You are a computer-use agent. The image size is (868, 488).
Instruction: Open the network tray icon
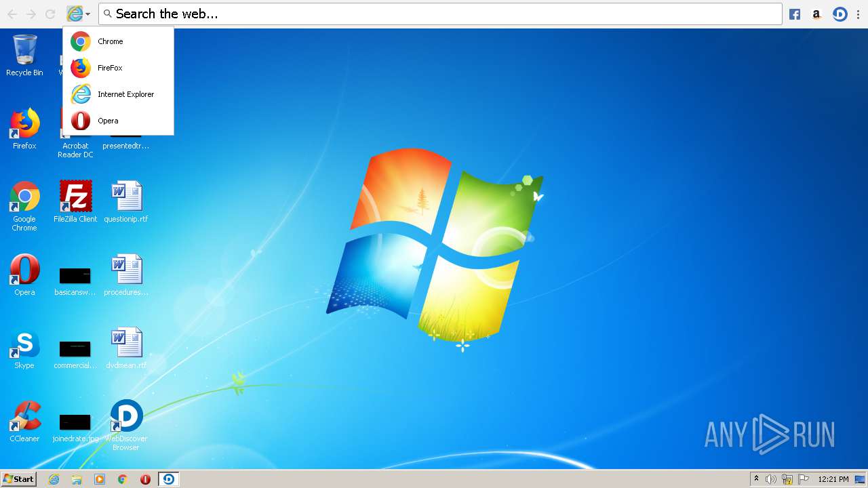787,479
